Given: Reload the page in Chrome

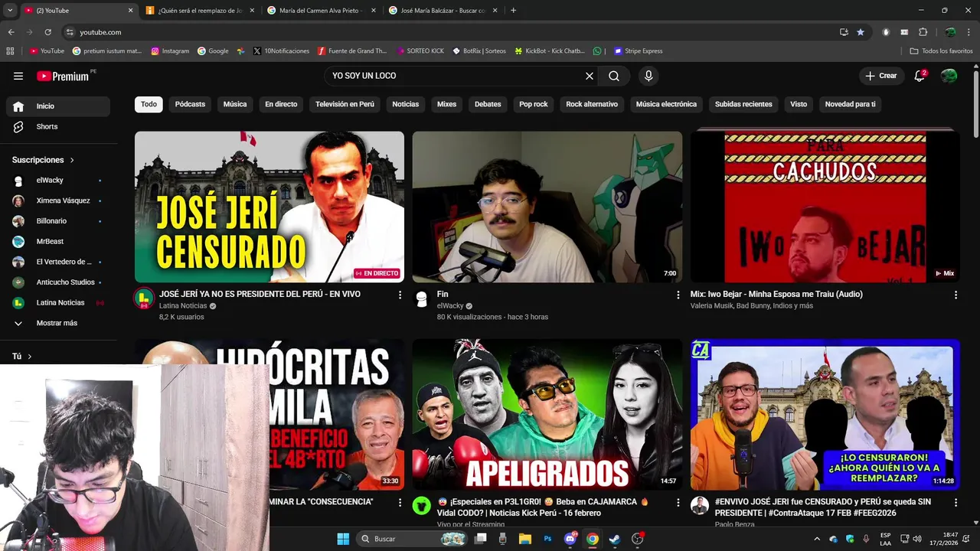Looking at the screenshot, I should pyautogui.click(x=47, y=32).
